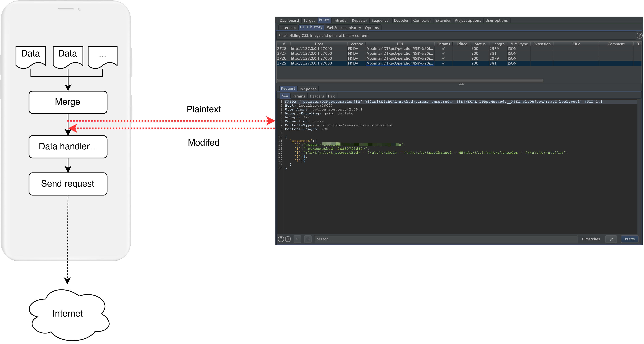Toggle Pretty formatting button
The image size is (644, 344).
pos(630,239)
